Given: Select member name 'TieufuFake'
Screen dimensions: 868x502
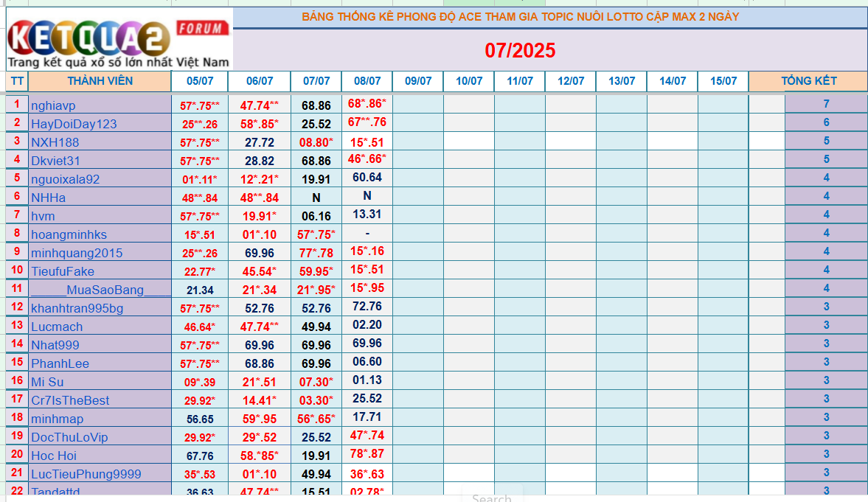Looking at the screenshot, I should coord(63,271).
